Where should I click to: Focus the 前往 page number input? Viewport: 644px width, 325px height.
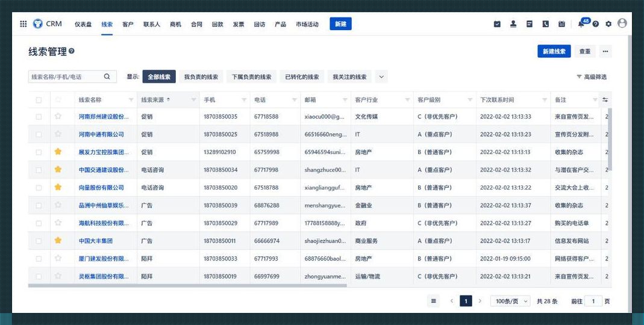[x=593, y=301]
